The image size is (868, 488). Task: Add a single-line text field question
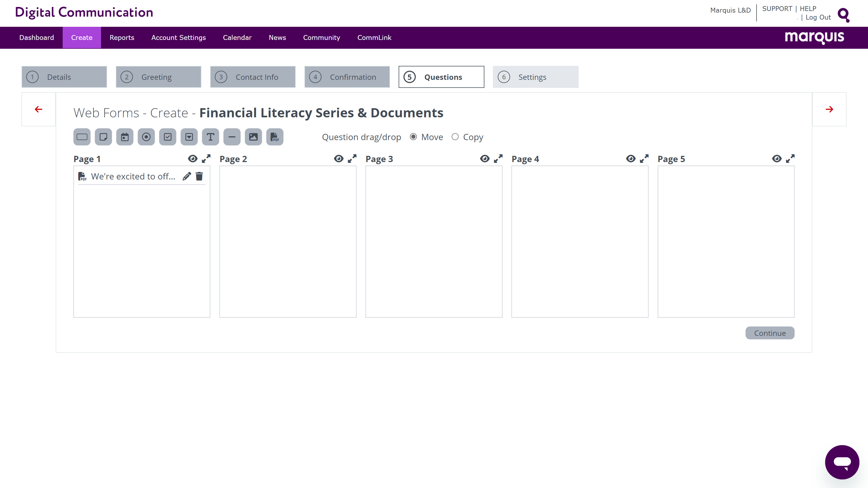pyautogui.click(x=82, y=137)
